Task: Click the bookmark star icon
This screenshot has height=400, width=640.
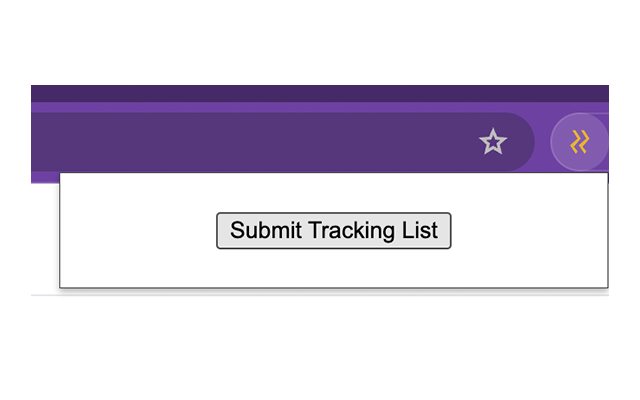Action: click(x=493, y=142)
